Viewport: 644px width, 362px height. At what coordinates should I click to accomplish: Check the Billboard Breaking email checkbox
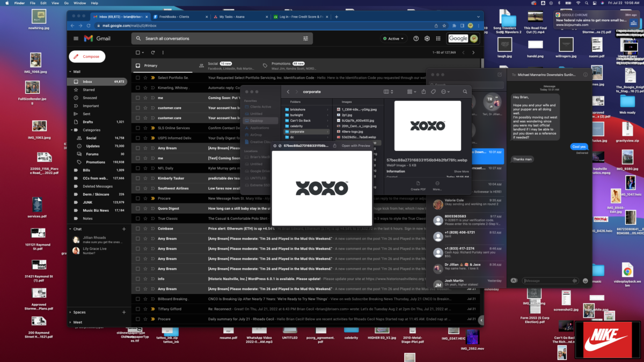(x=138, y=299)
